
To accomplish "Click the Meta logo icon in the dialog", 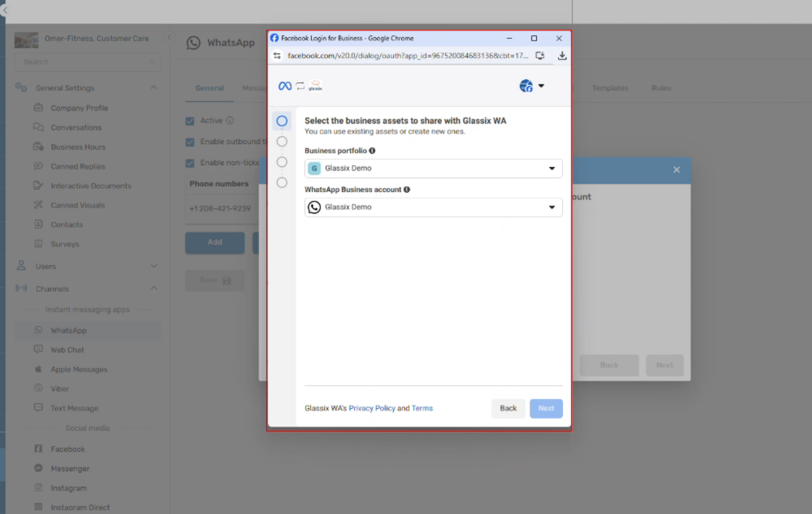I will (285, 86).
